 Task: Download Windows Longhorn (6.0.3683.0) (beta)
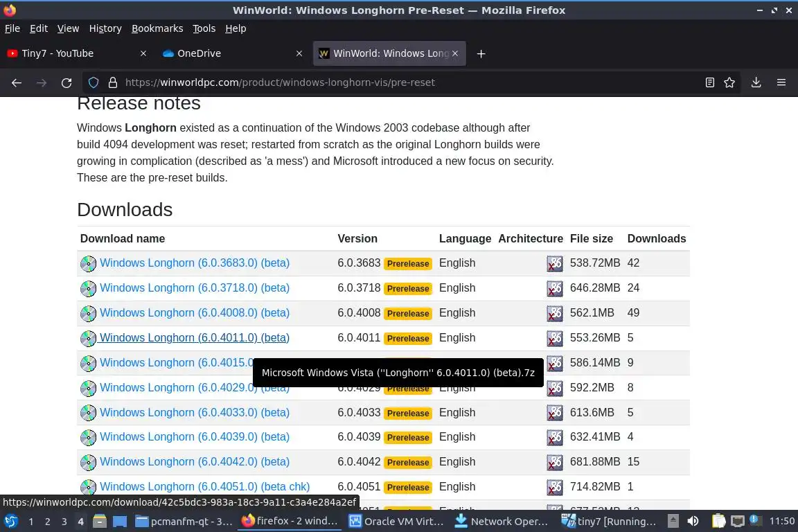[x=195, y=263]
